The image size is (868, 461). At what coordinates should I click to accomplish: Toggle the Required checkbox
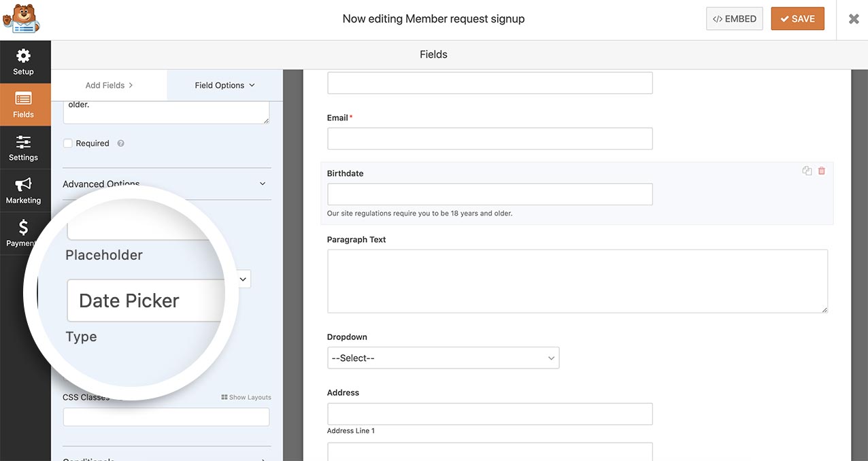coord(68,143)
